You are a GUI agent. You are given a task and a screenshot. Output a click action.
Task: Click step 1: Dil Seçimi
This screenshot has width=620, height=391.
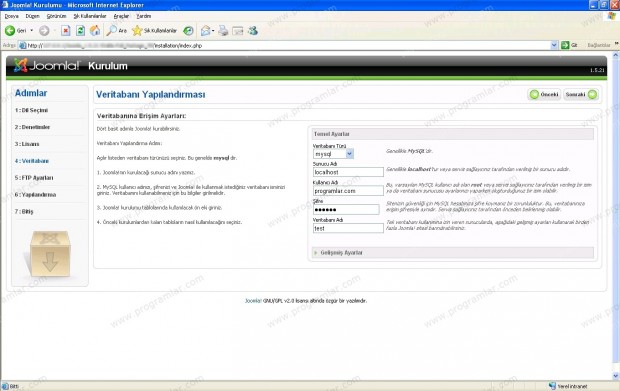(31, 110)
